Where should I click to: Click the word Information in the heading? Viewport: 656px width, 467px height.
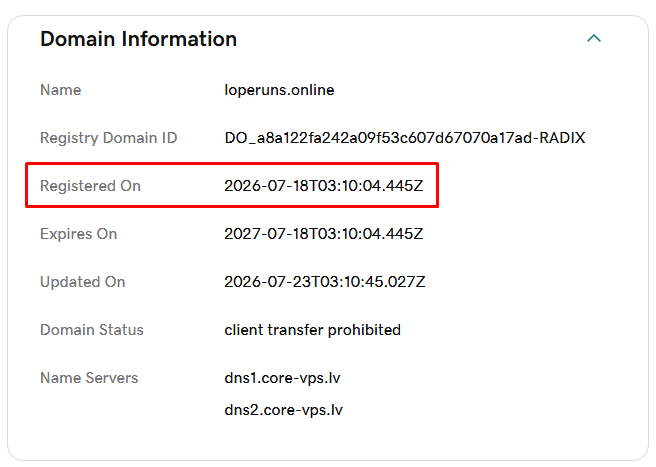tap(179, 39)
